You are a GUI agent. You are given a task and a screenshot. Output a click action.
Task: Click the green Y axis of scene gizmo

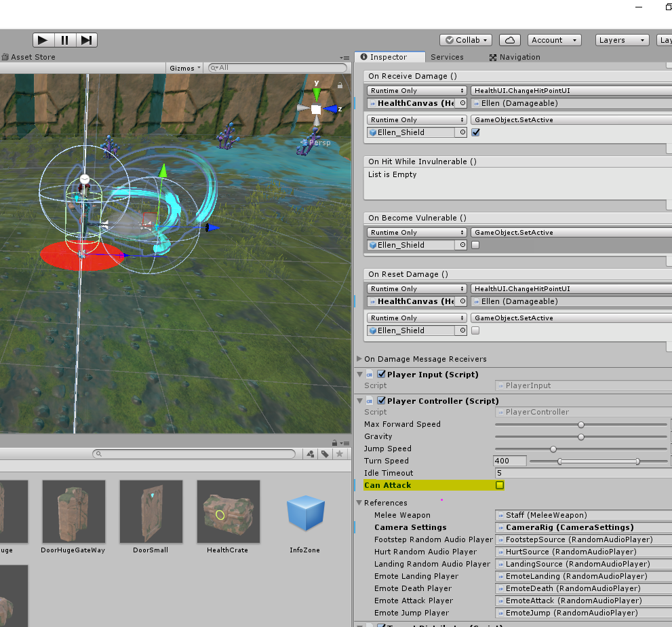(x=316, y=93)
